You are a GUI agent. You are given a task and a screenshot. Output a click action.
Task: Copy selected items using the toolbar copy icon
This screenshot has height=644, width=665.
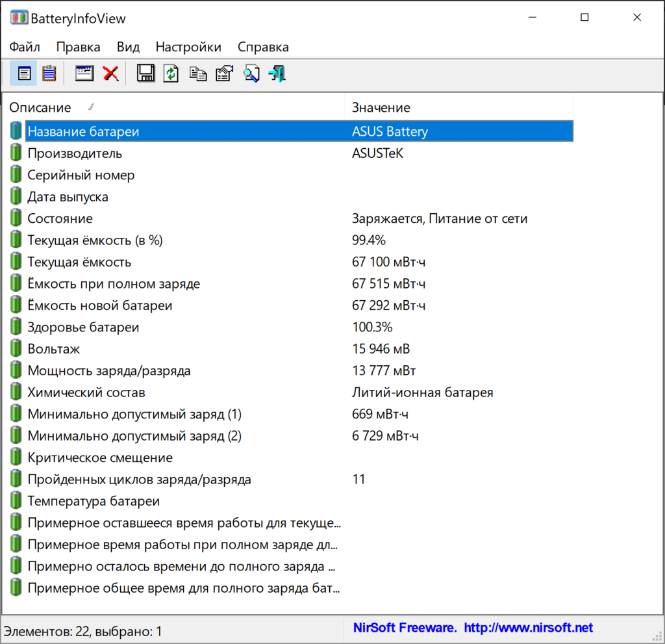pos(197,74)
